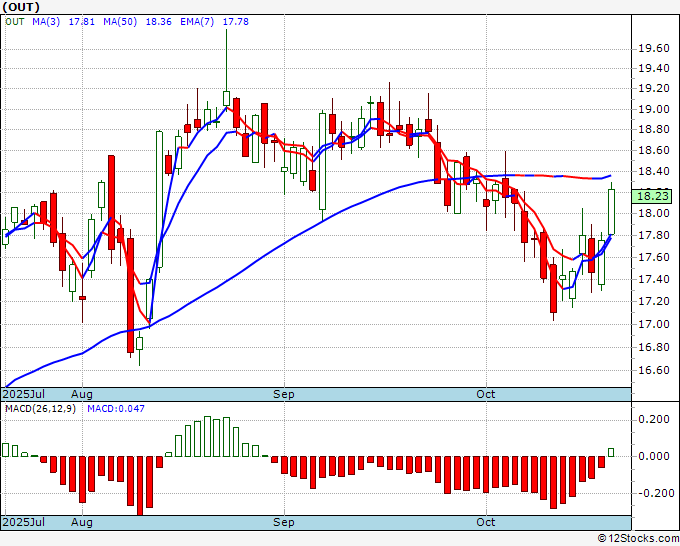Click the 18.80 price axis label
This screenshot has height=546, width=680.
click(654, 129)
